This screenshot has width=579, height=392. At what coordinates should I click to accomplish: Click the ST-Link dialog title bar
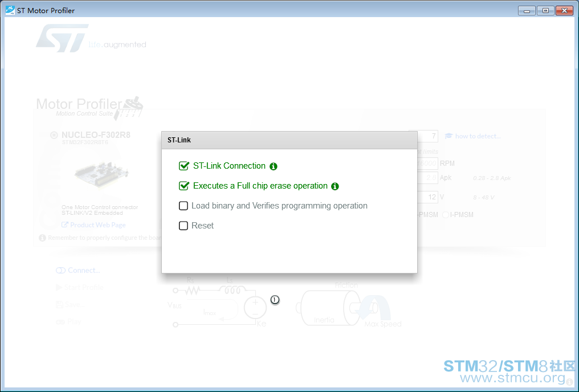289,140
